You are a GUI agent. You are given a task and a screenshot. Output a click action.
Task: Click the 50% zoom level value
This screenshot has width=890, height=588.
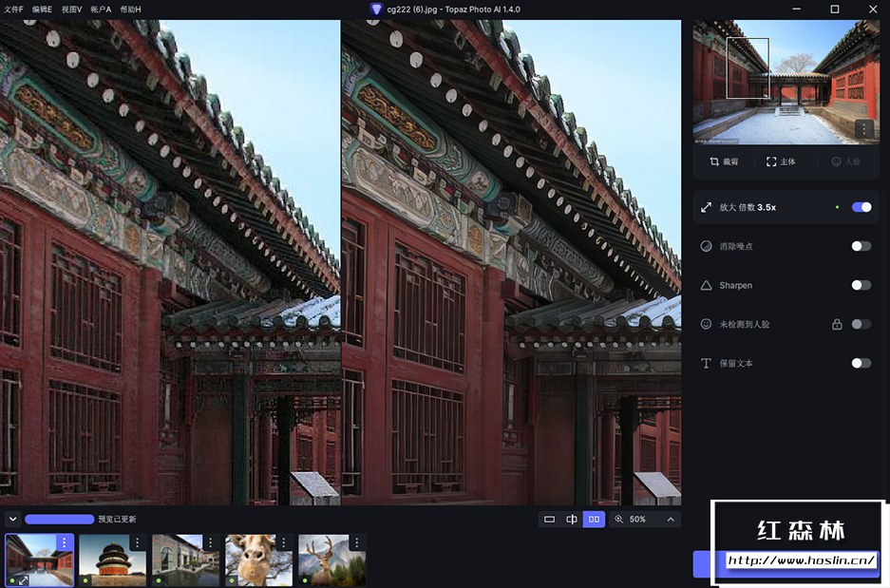click(x=637, y=520)
